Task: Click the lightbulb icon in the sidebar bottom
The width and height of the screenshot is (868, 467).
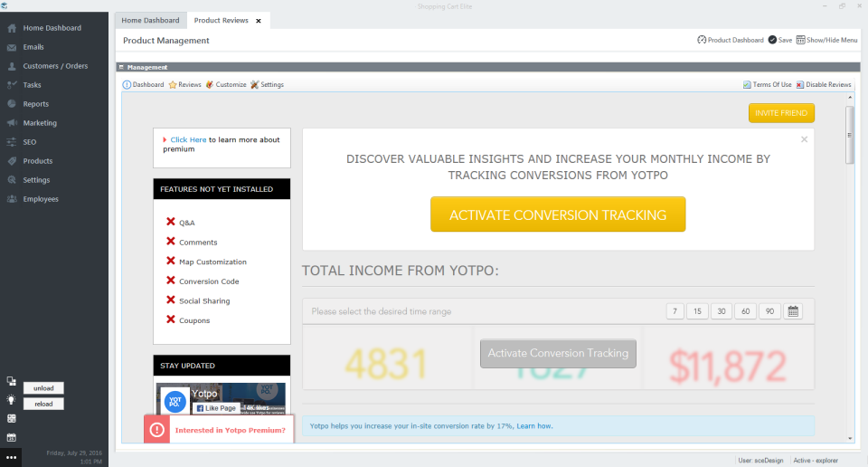Action: (11, 400)
